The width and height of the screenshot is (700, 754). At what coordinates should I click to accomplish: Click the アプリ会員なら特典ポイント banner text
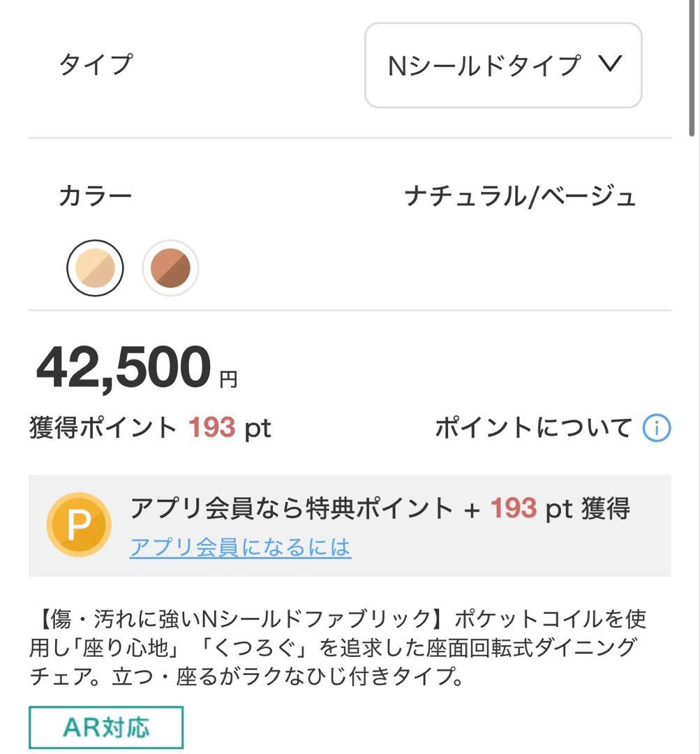[x=292, y=509]
